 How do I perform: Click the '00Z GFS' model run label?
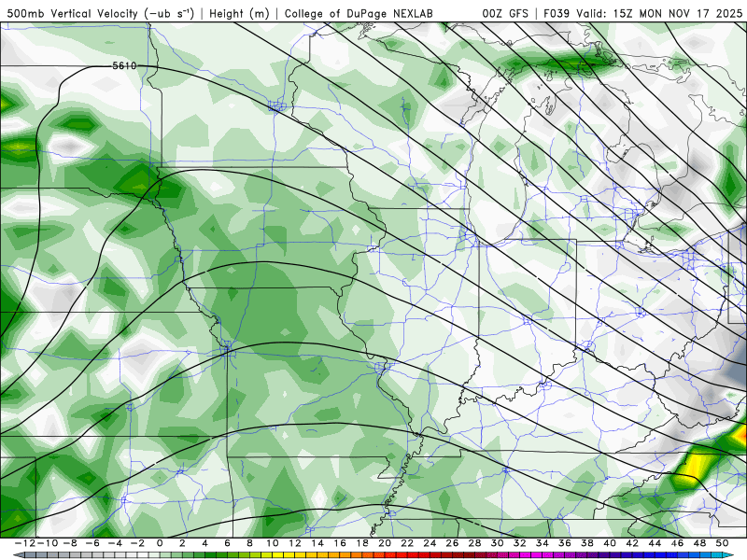505,13
